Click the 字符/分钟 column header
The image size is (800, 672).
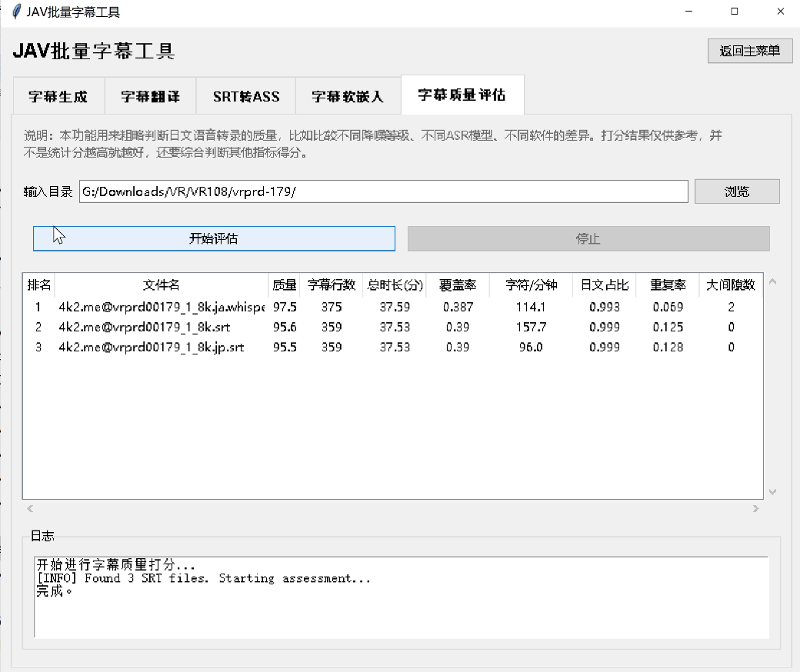531,285
